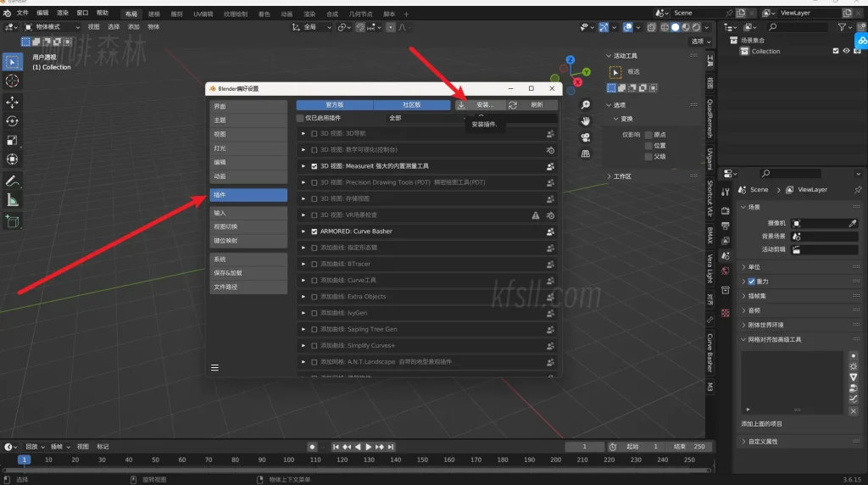Select the Move tool in left toolbar
868x485 pixels.
(x=13, y=102)
